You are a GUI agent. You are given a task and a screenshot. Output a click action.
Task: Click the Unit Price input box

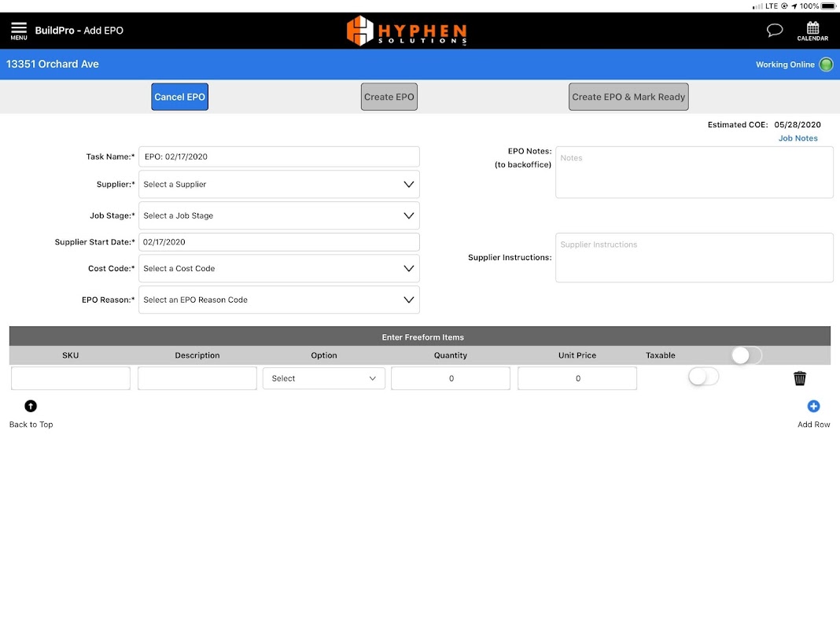577,378
